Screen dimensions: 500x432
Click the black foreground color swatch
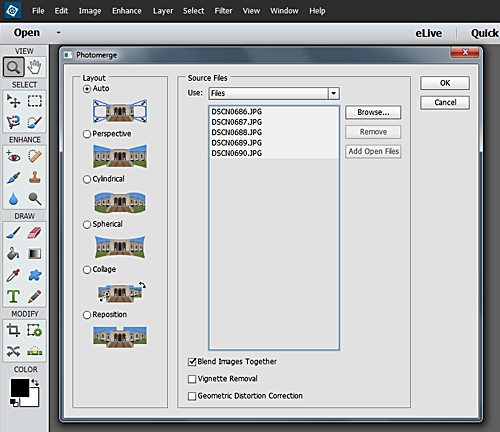click(20, 388)
